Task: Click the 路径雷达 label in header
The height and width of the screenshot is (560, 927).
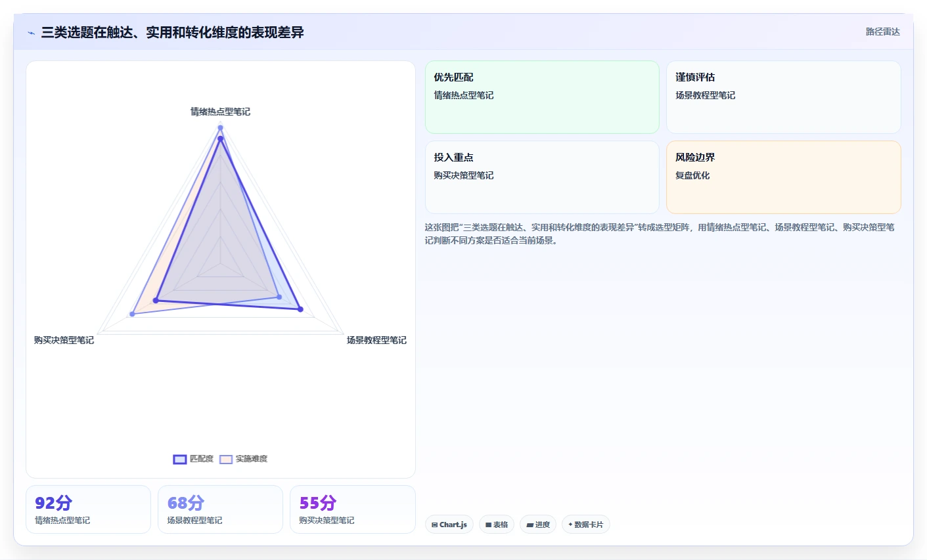Action: pos(882,32)
